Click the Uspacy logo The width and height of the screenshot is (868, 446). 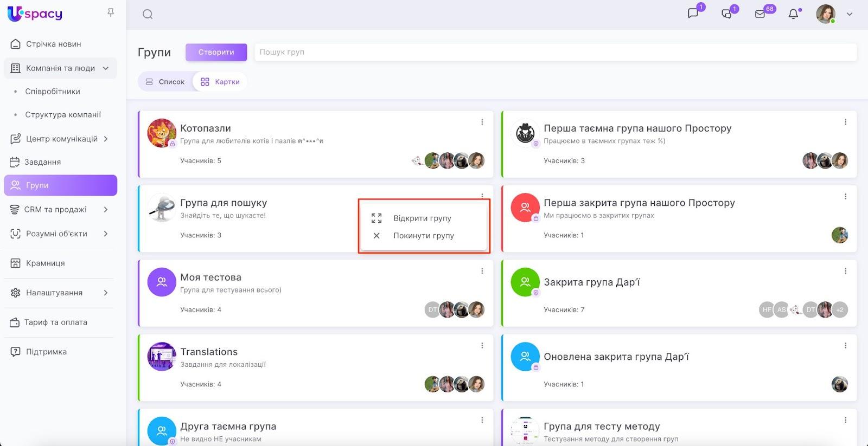tap(35, 14)
